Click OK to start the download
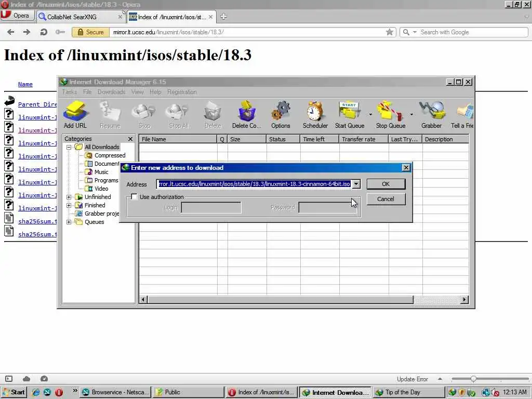The image size is (532, 399). pos(386,184)
